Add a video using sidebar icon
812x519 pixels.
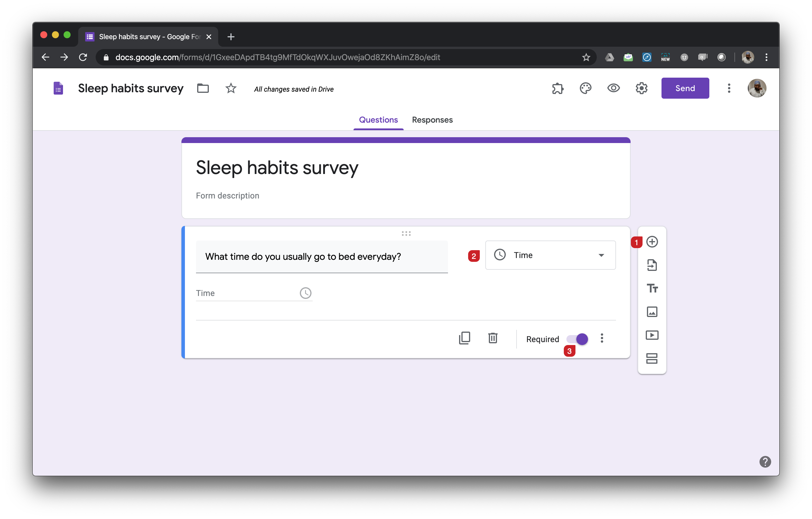coord(652,335)
